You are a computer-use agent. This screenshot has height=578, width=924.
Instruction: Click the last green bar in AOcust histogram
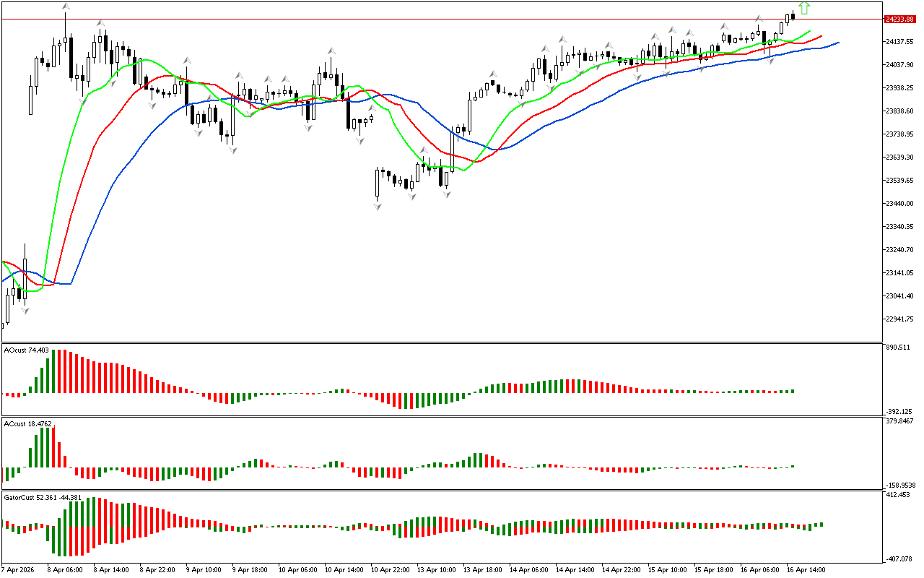coord(792,391)
